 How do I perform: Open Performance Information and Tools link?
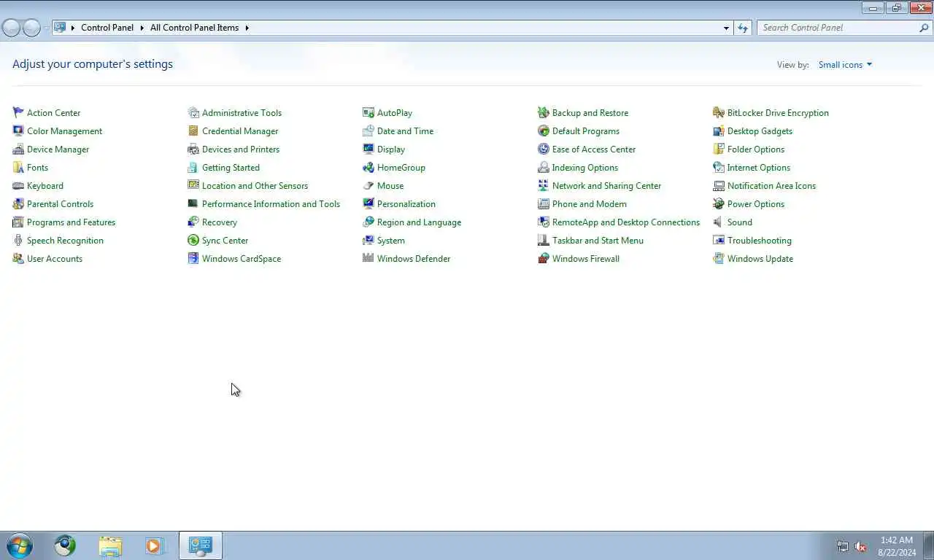[271, 203]
